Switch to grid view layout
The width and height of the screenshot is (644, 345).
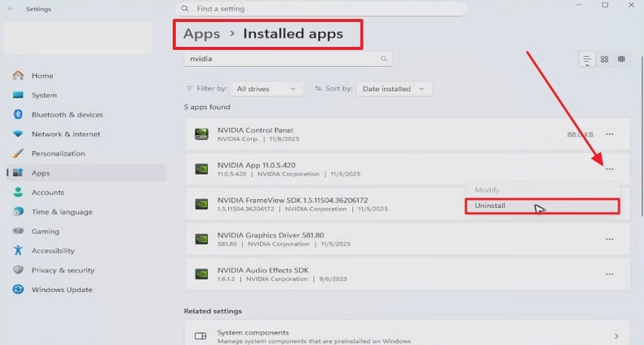coord(605,60)
